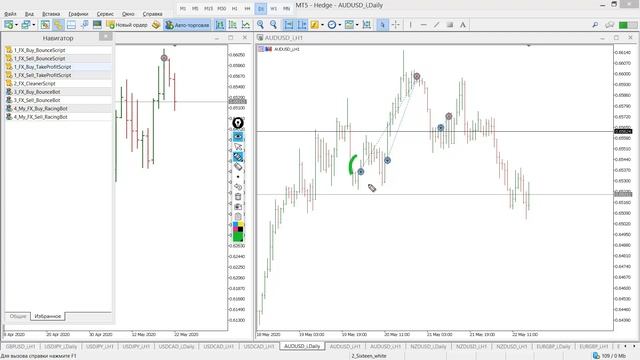Expand the templates dropdown arrow
This screenshot has width=640, height=360.
tap(357, 25)
